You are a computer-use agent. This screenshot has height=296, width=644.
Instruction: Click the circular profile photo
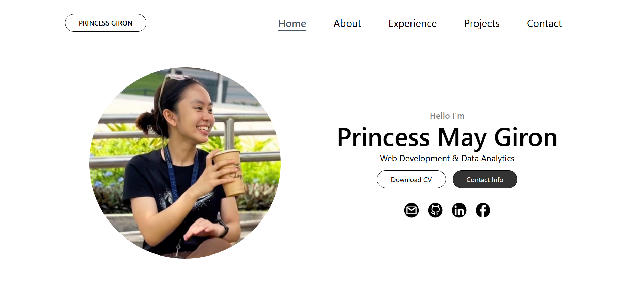(x=185, y=163)
